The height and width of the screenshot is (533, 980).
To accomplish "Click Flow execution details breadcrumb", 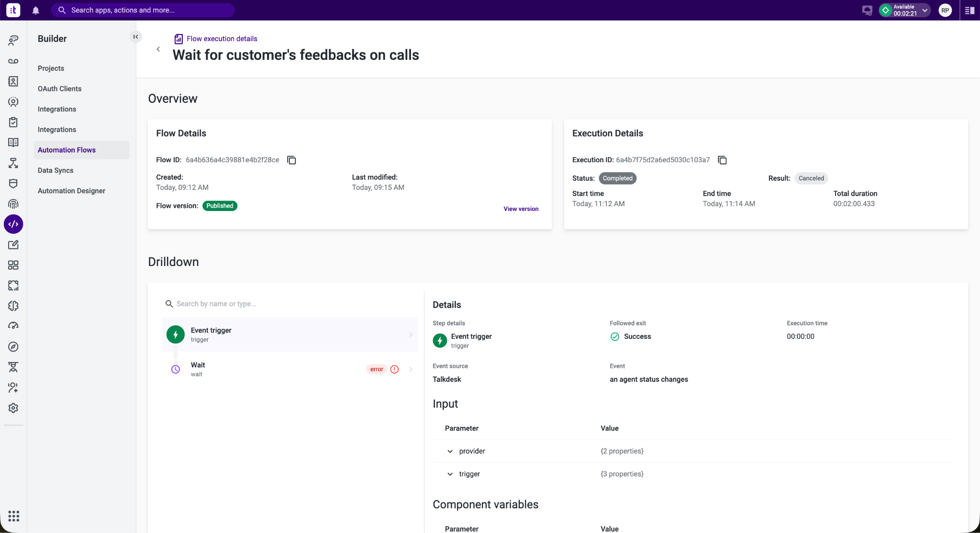I will (222, 39).
